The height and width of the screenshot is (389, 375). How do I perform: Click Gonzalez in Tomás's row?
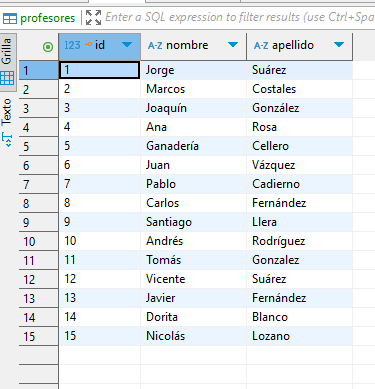pyautogui.click(x=299, y=260)
